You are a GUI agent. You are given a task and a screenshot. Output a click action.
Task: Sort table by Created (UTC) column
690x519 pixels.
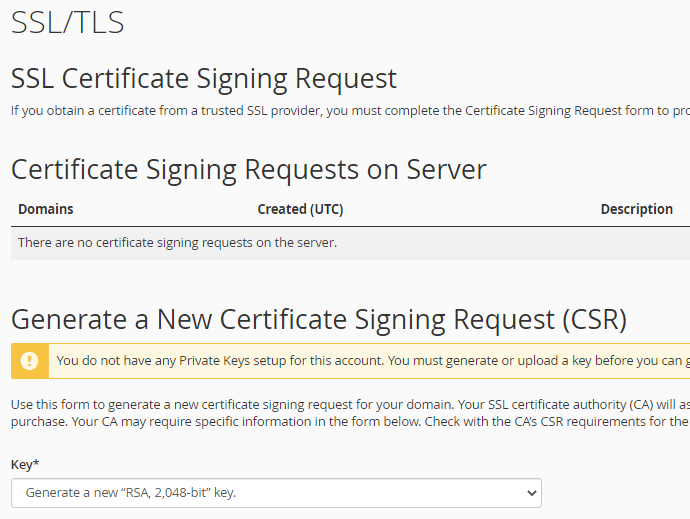(300, 209)
